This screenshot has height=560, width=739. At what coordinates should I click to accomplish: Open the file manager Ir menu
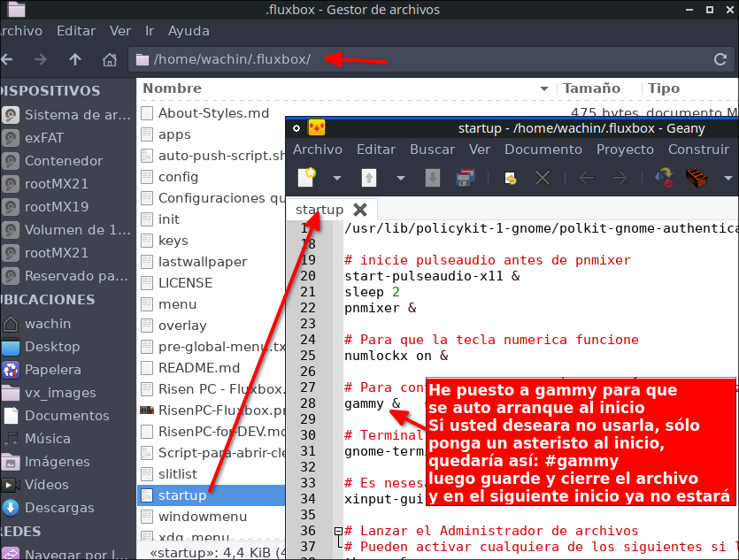[x=150, y=31]
